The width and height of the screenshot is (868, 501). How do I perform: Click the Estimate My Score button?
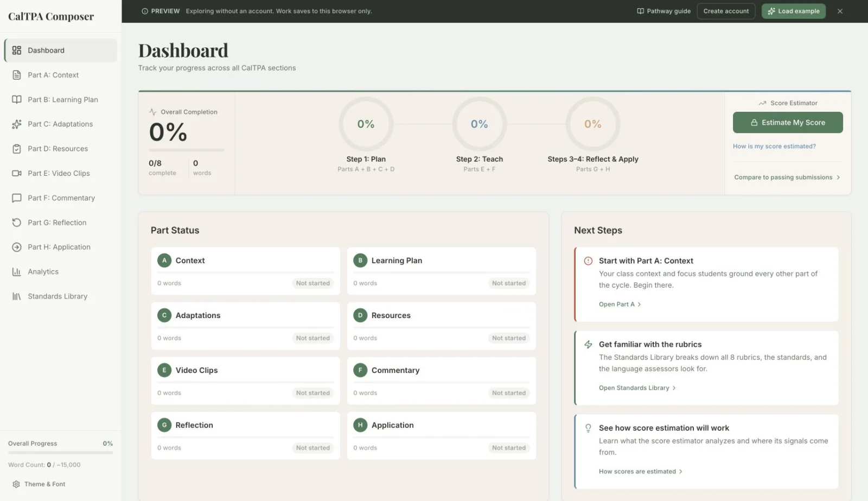(788, 123)
